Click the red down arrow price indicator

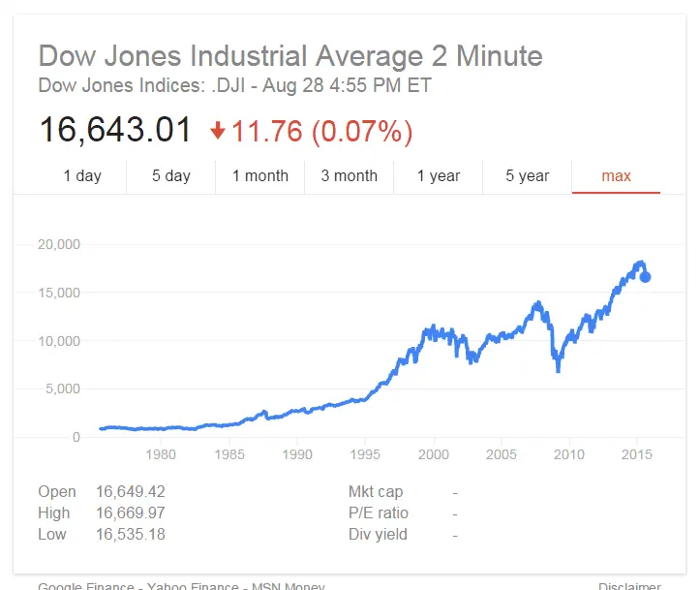tap(218, 131)
